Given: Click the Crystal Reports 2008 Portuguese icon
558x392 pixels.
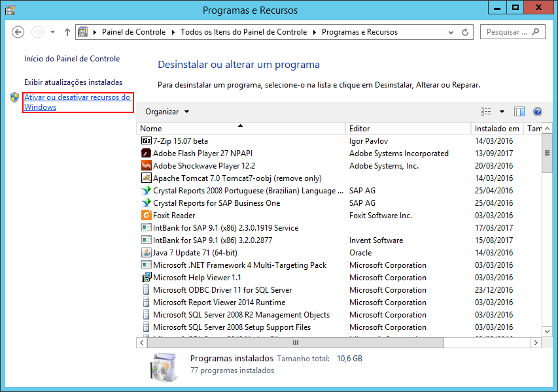Looking at the screenshot, I should point(147,191).
